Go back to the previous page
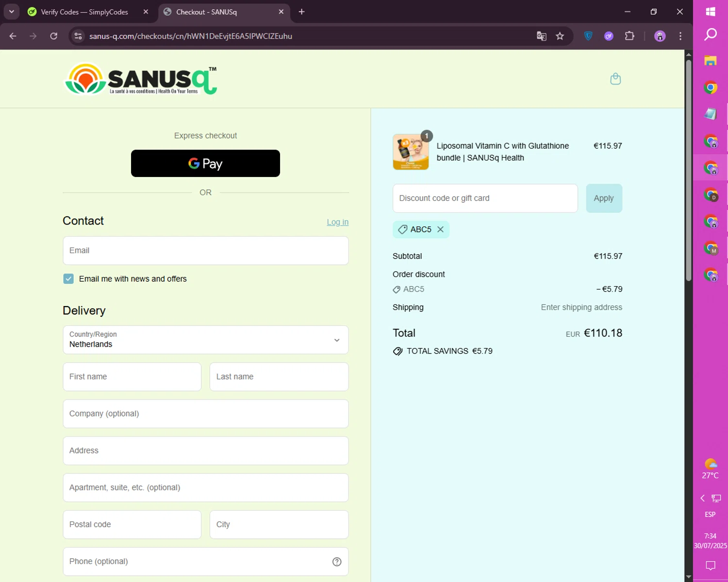Viewport: 728px width, 582px height. tap(13, 36)
